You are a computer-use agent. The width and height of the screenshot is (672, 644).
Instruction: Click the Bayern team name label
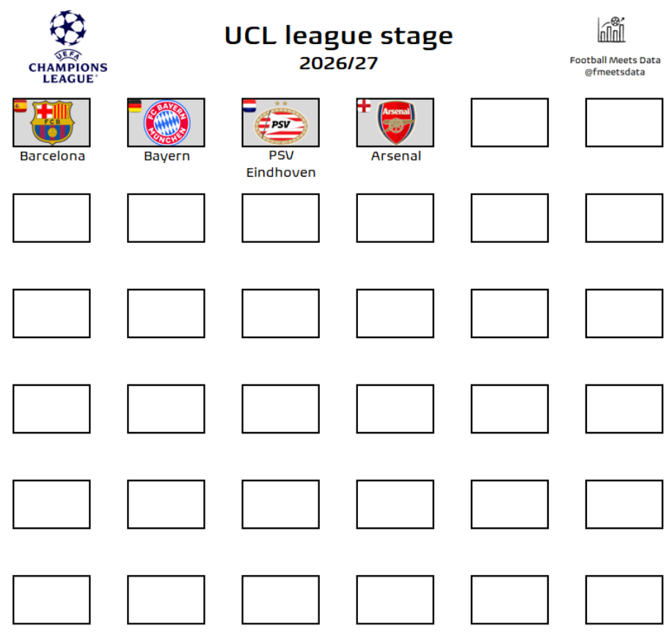(x=167, y=156)
